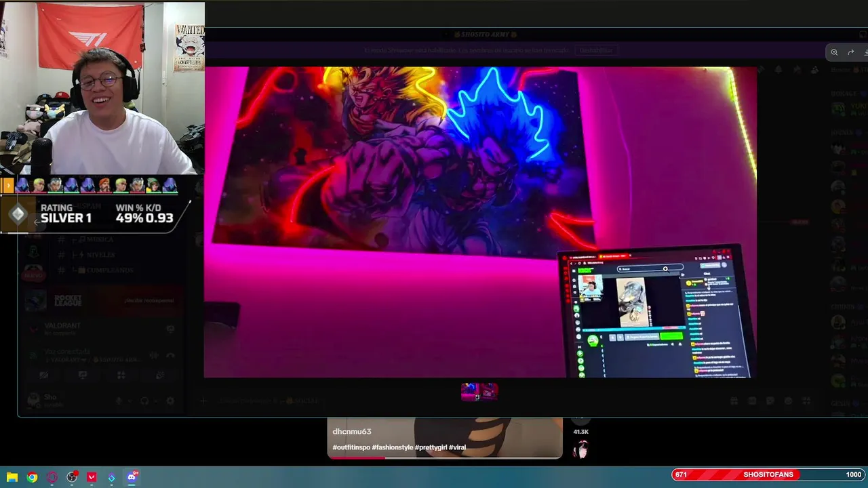Screen dimensions: 868x488
Task: Click the icon right of VALORANT activity
Action: 170,329
